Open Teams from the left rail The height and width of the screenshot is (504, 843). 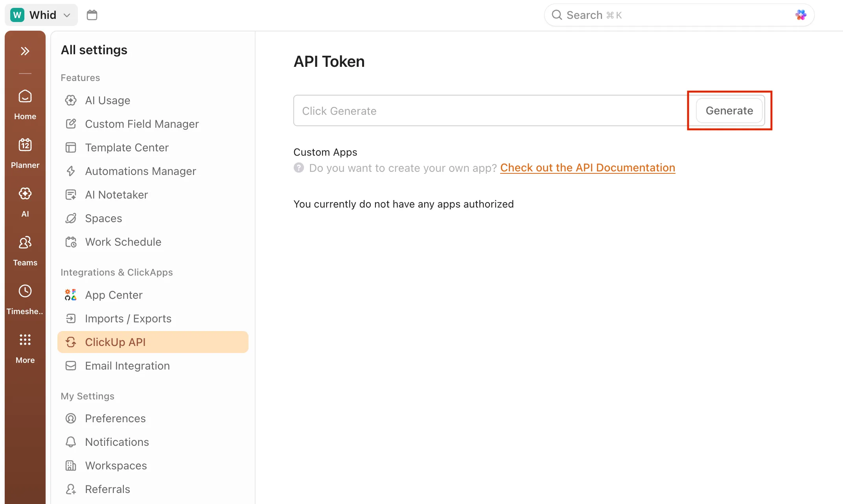pyautogui.click(x=25, y=251)
